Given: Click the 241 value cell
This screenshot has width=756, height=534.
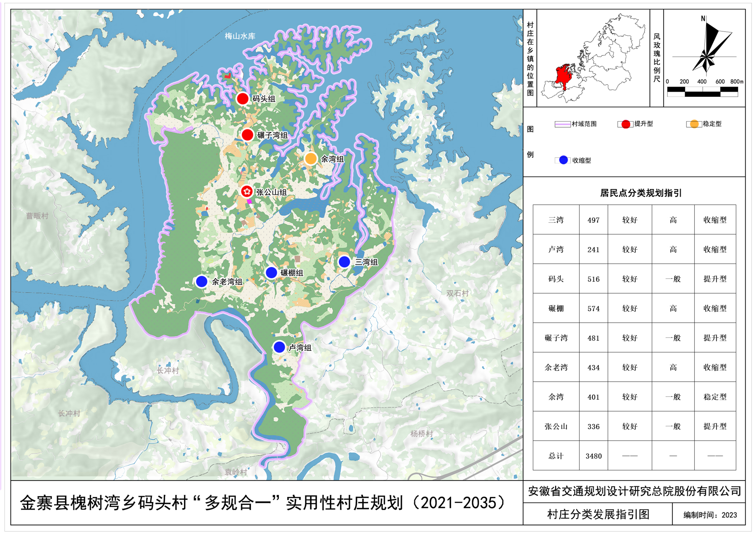Looking at the screenshot, I should (x=593, y=249).
